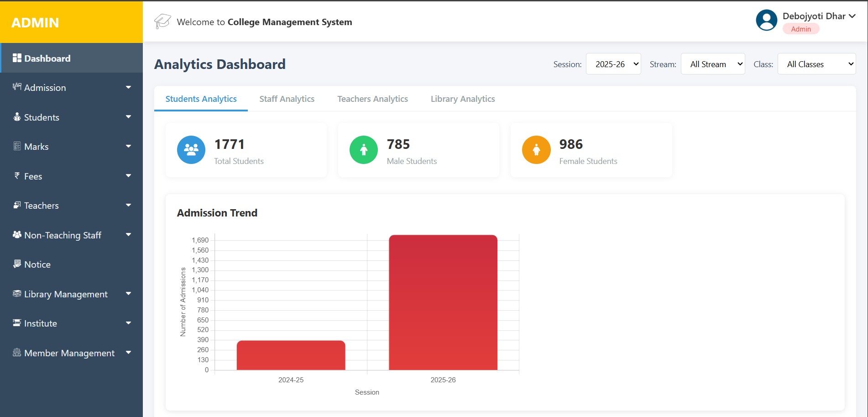Open the Stream dropdown showing All Stream
868x417 pixels.
click(712, 64)
